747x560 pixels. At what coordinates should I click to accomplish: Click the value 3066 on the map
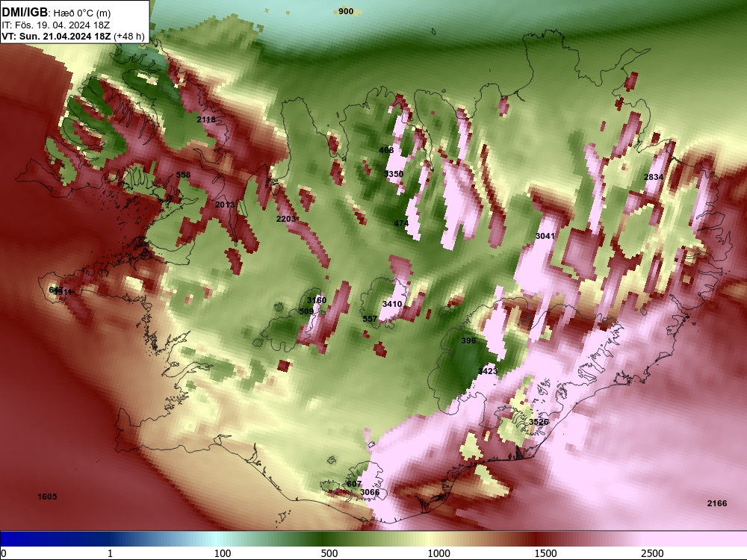pos(370,492)
